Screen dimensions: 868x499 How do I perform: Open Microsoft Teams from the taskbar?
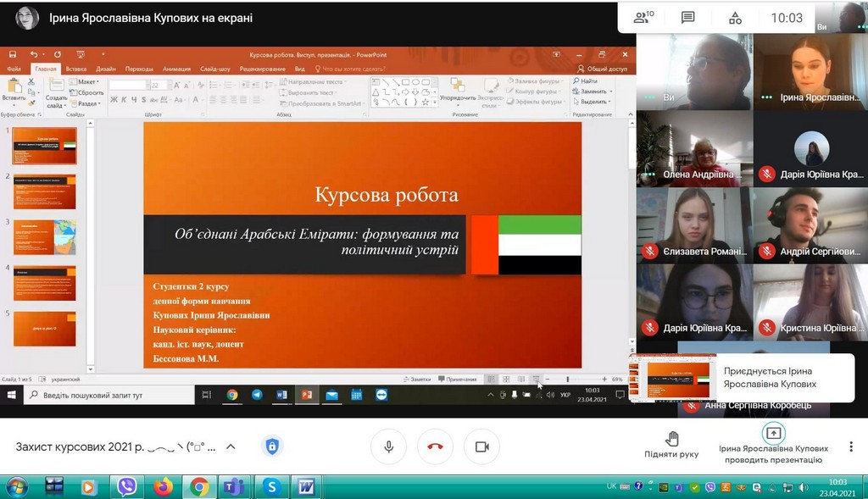[232, 486]
